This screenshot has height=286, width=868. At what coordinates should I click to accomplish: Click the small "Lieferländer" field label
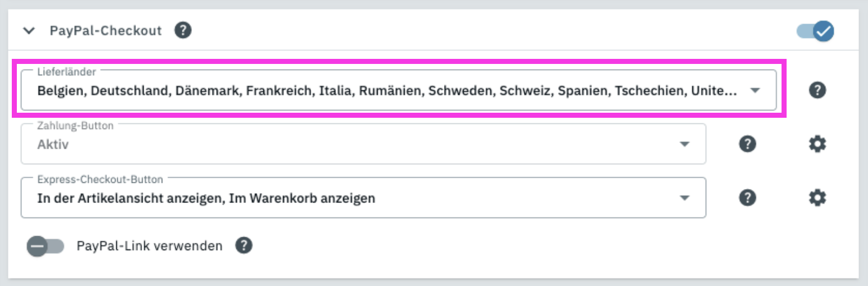(66, 72)
